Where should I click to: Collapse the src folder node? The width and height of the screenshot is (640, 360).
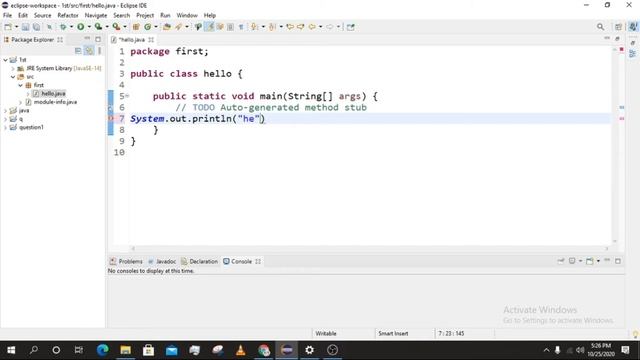coord(13,77)
